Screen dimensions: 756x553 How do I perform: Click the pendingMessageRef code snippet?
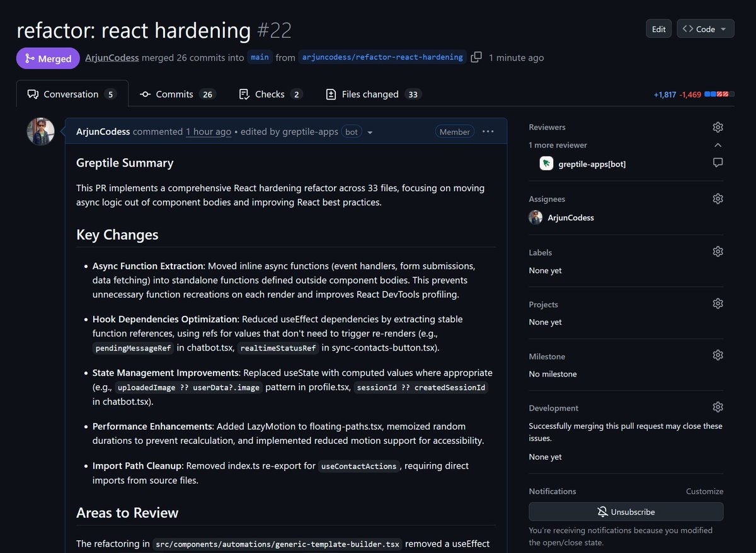pos(132,348)
